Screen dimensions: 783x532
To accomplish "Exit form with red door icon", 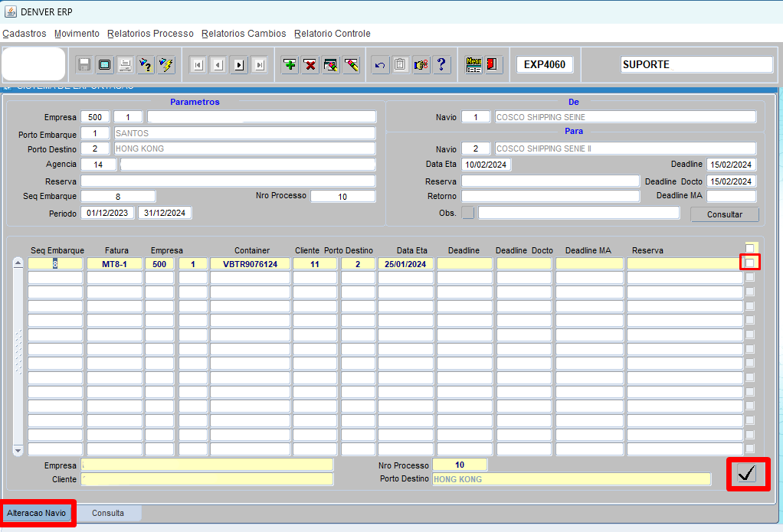I will pyautogui.click(x=493, y=65).
